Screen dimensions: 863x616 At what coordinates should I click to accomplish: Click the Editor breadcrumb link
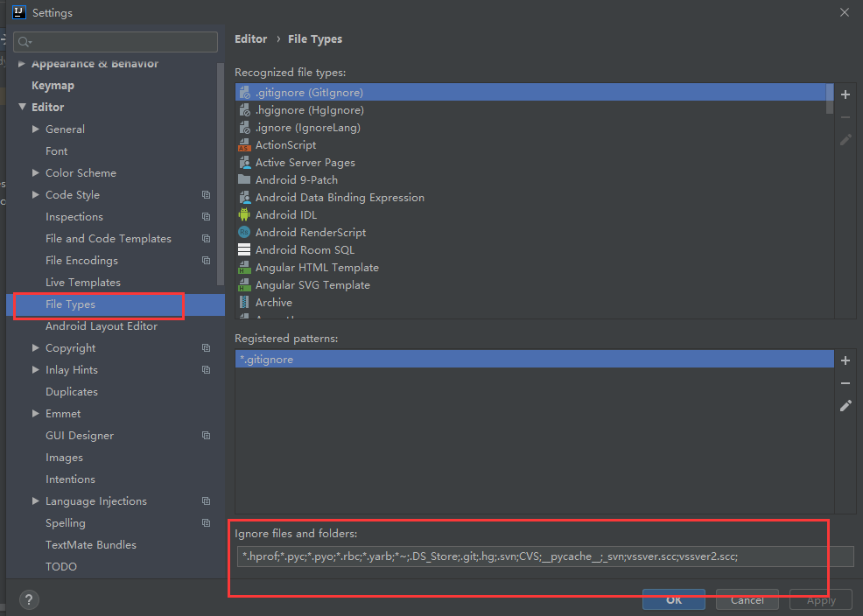[x=251, y=39]
